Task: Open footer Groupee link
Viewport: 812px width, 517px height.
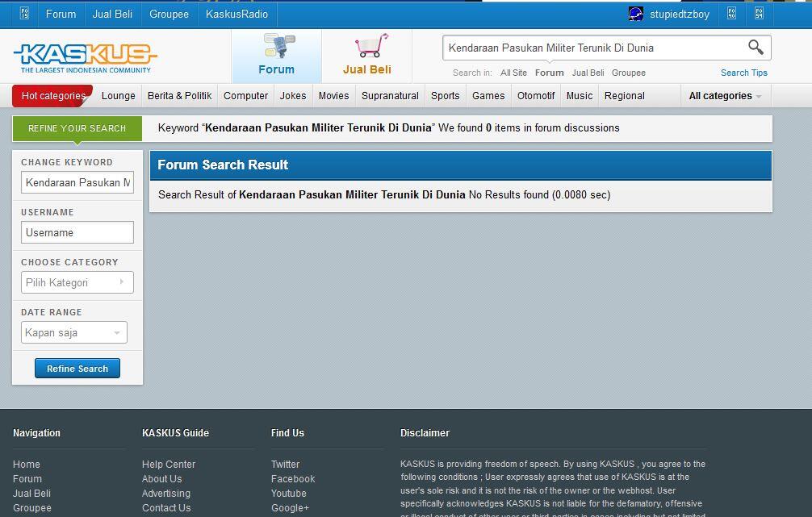Action: tap(32, 507)
